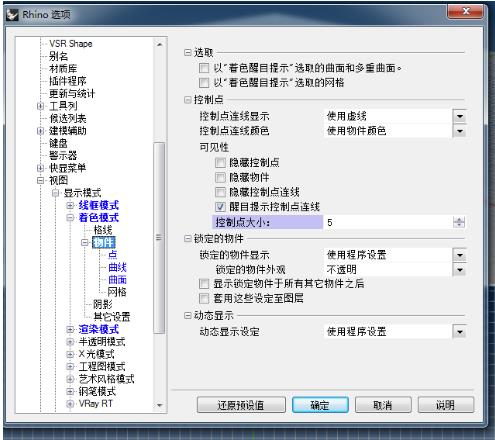Collapse 视图 tree node
This screenshot has height=440, width=495.
[x=40, y=180]
